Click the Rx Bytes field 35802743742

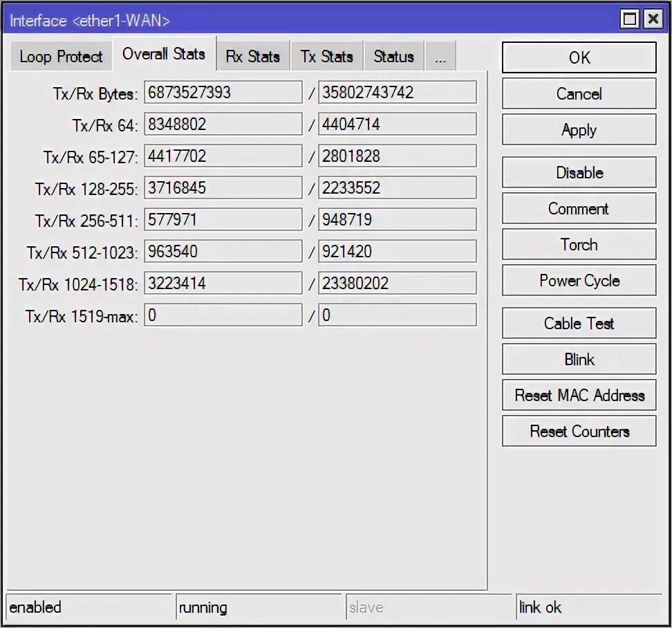pos(398,92)
